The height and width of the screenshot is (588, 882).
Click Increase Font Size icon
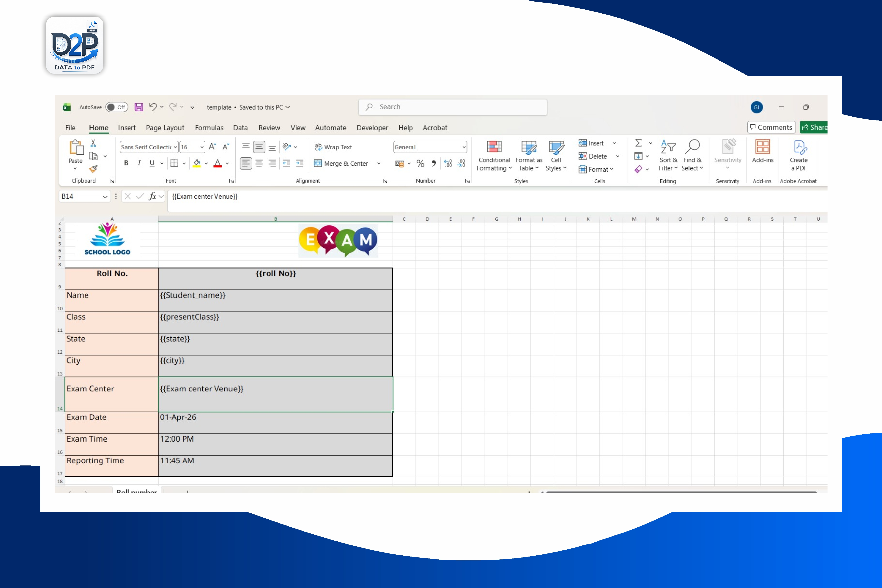[x=212, y=147]
